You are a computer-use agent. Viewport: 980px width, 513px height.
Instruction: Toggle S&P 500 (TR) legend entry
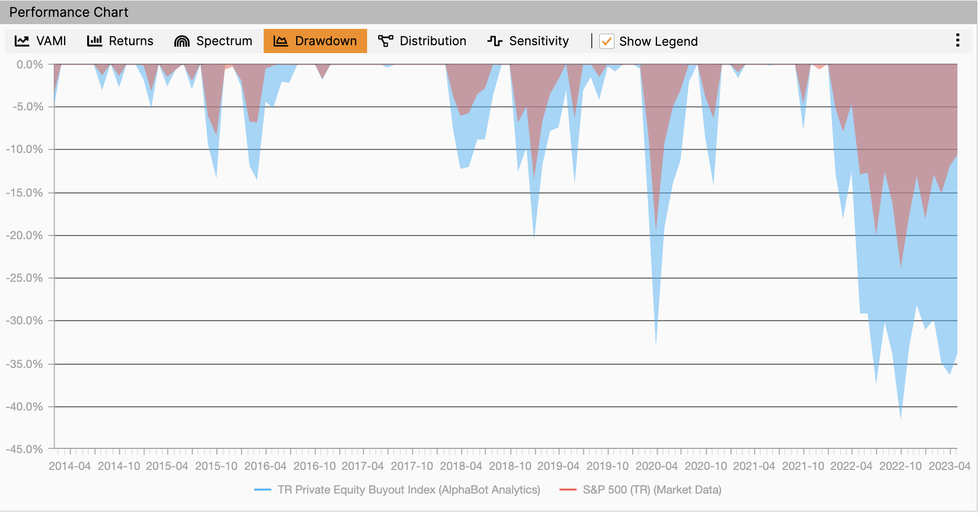click(652, 490)
